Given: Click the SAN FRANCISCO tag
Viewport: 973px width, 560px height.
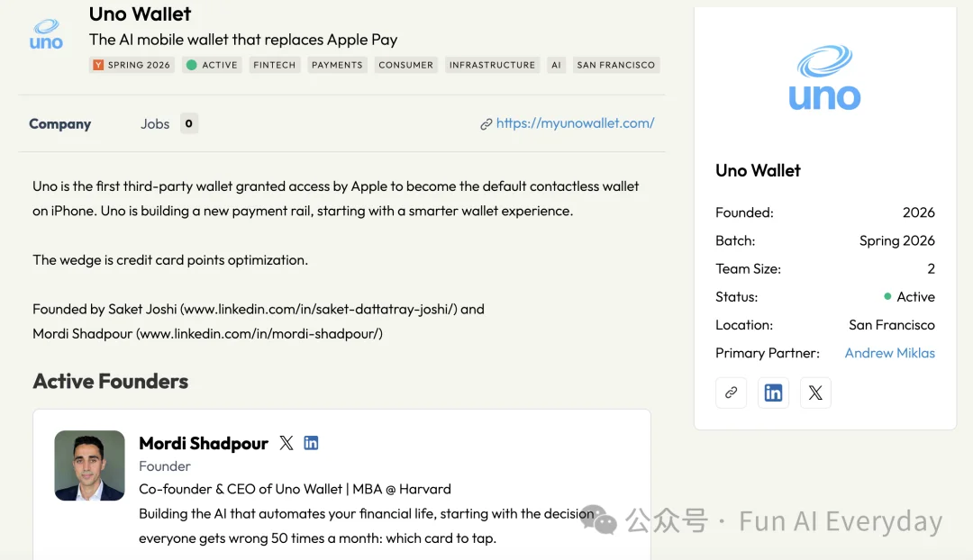Looking at the screenshot, I should pyautogui.click(x=615, y=65).
